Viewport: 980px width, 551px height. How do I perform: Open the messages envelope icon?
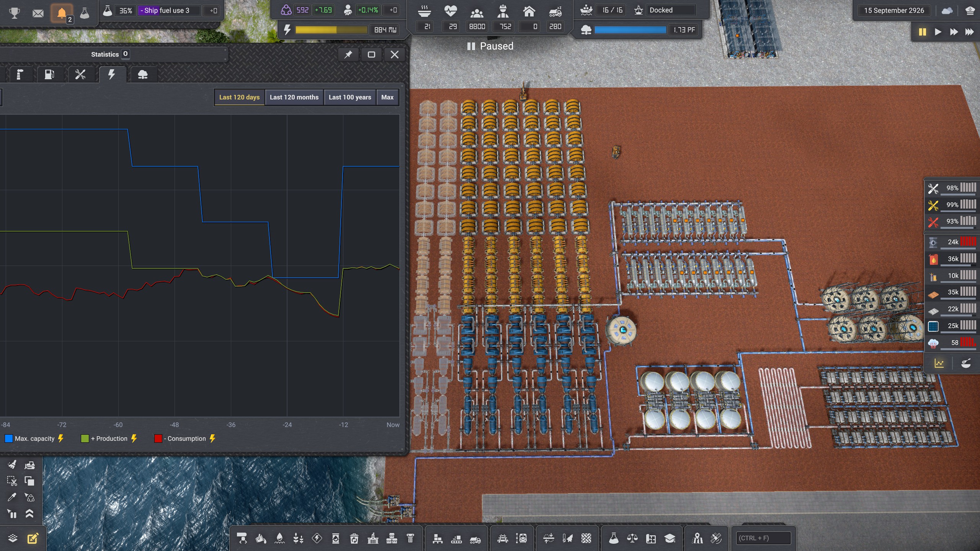[x=38, y=13]
